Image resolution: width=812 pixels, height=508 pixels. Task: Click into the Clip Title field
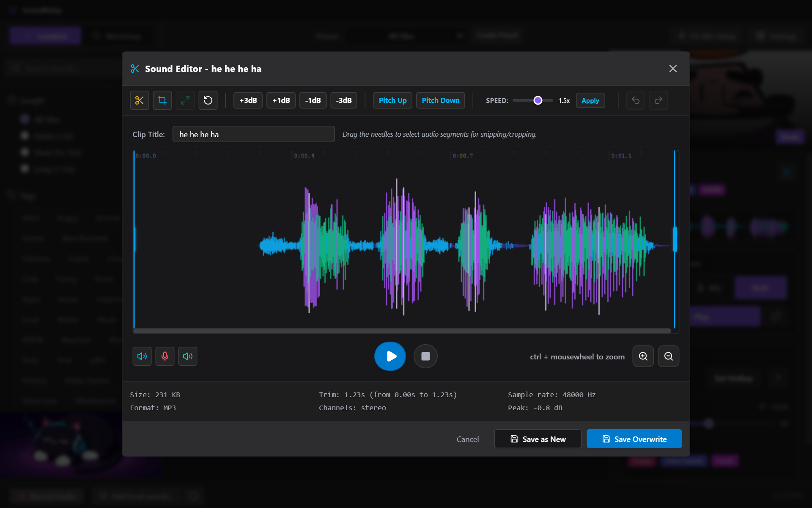(253, 134)
